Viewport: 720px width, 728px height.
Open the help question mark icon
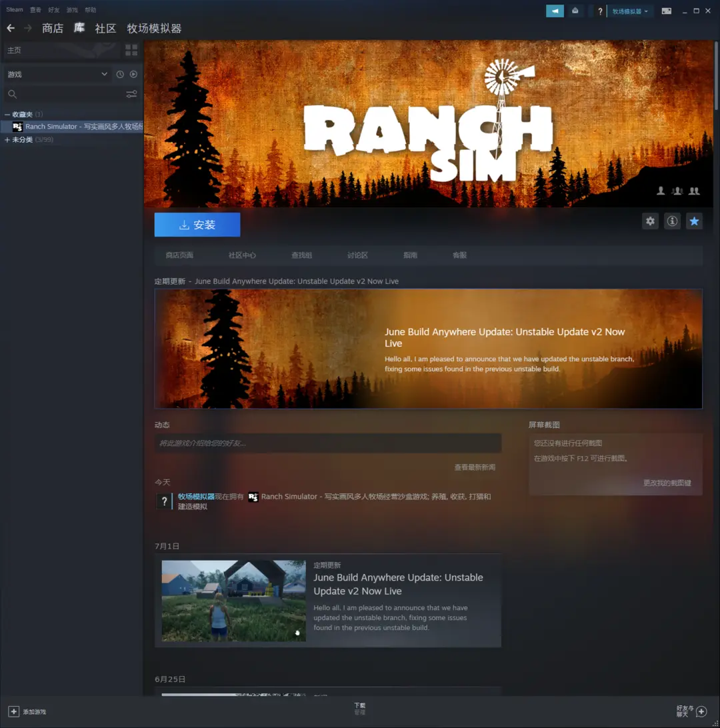pyautogui.click(x=600, y=11)
